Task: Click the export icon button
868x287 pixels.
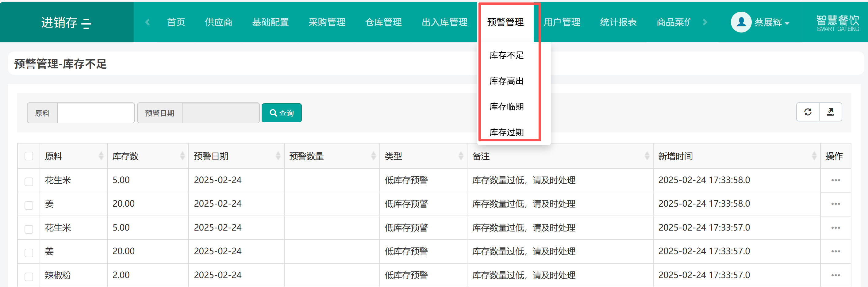Action: click(830, 112)
